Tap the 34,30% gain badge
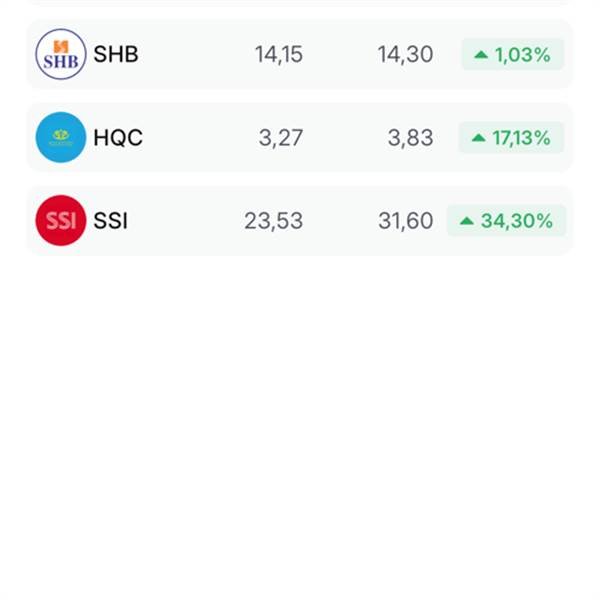This screenshot has width=600, height=600. click(x=506, y=221)
